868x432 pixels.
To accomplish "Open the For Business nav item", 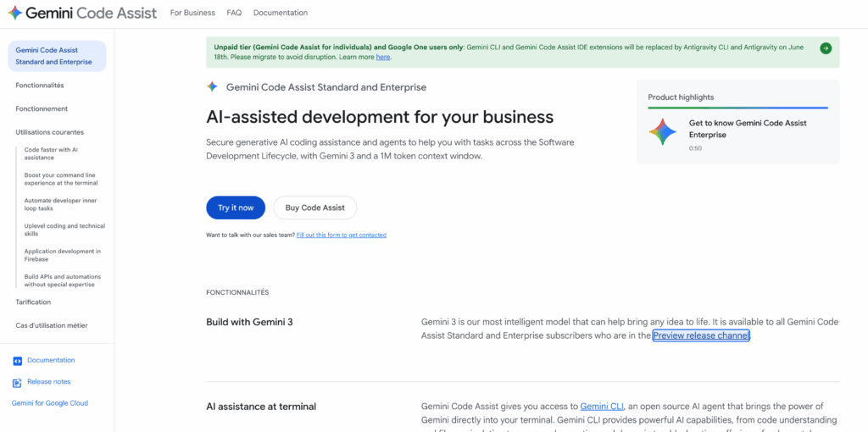I will 192,13.
